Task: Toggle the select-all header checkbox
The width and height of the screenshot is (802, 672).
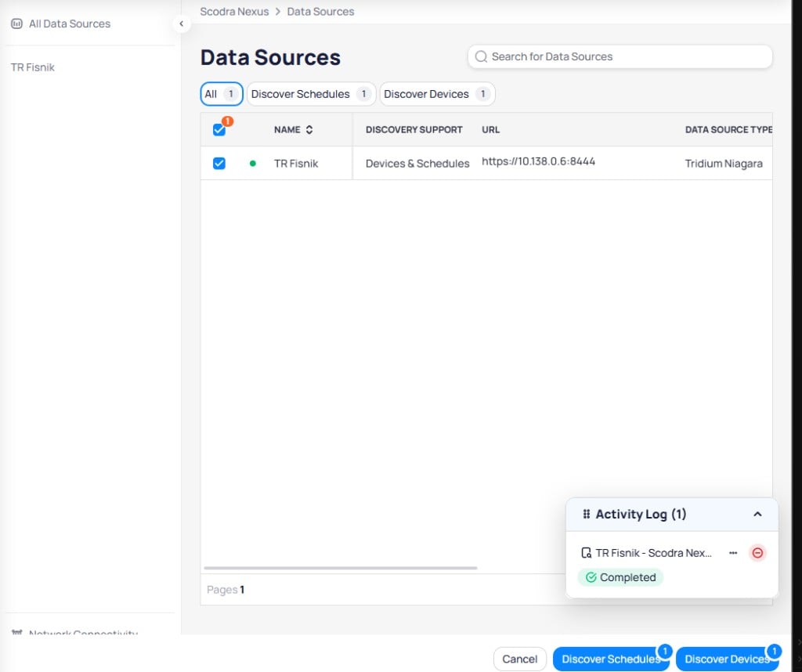Action: click(x=219, y=130)
